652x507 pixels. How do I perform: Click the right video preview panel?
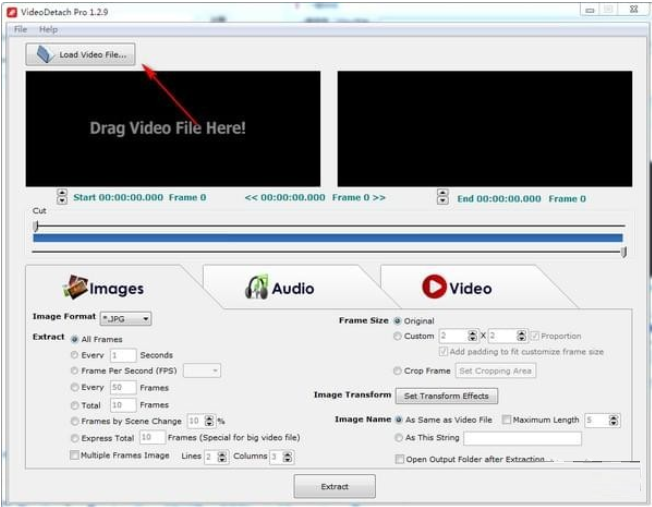tap(485, 129)
